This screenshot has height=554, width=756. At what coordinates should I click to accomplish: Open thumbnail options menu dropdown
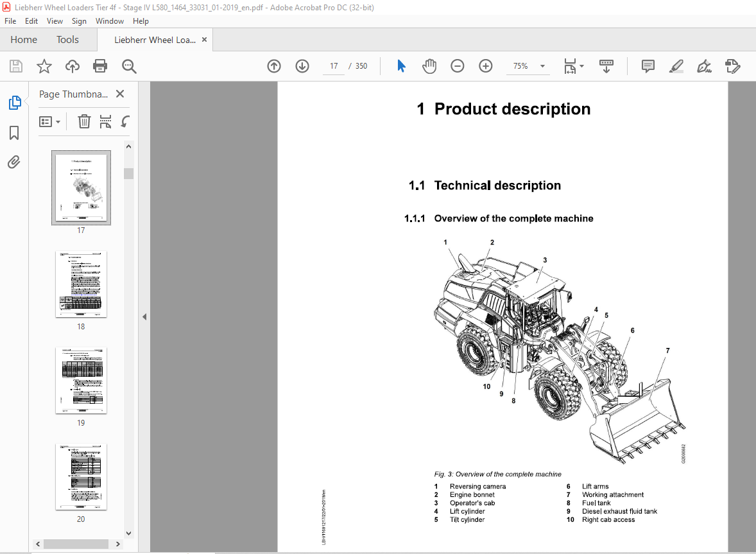[49, 121]
